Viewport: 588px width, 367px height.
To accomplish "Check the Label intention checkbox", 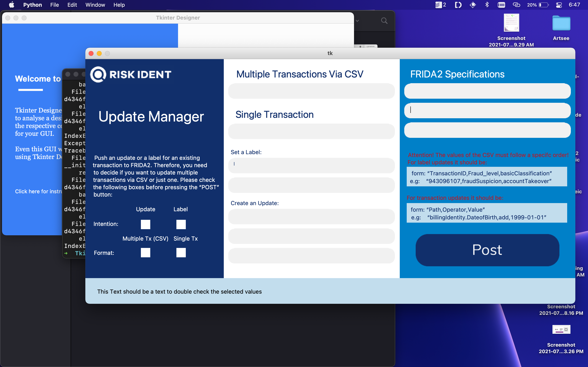I will pos(181,224).
